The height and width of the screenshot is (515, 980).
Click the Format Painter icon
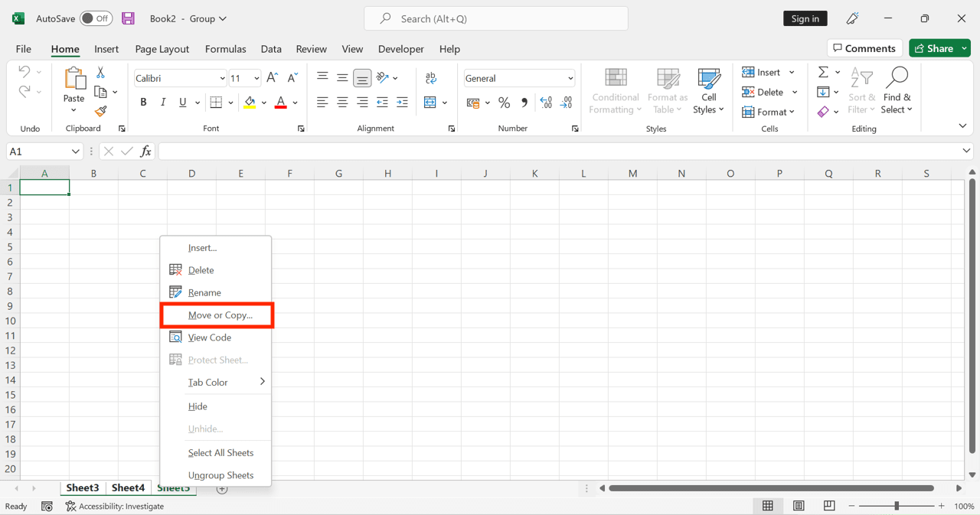[x=100, y=112]
